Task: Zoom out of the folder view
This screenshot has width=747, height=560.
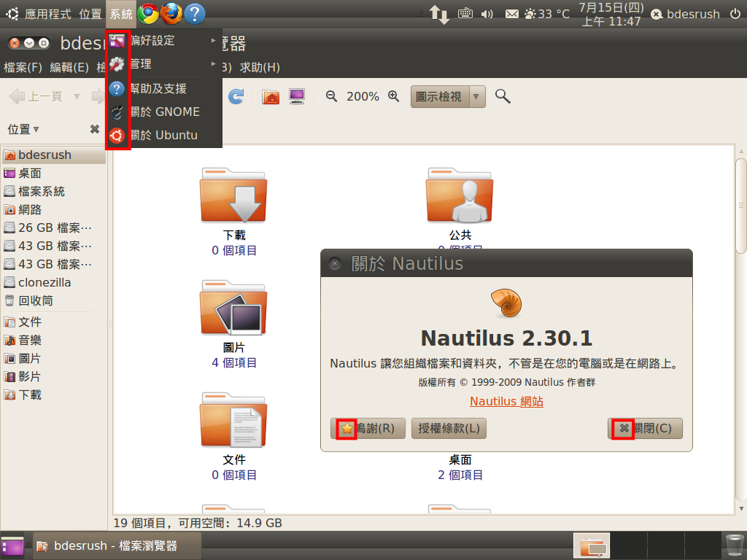Action: pyautogui.click(x=331, y=97)
